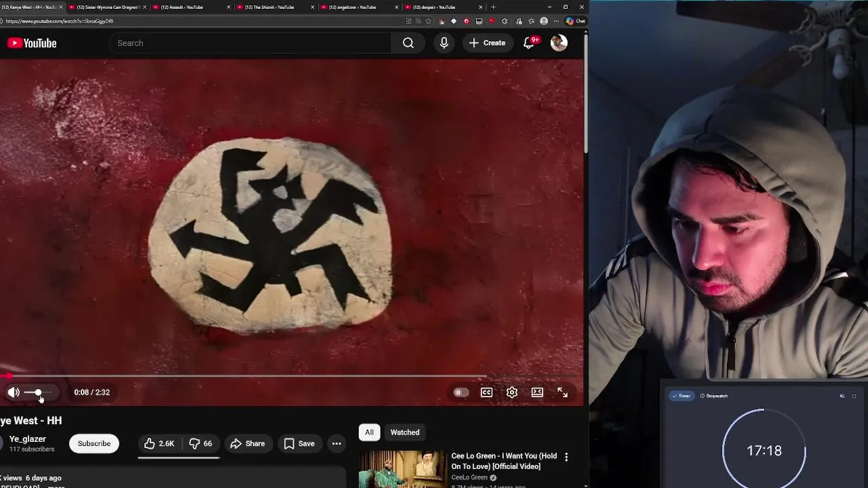Open the video settings gear
The width and height of the screenshot is (868, 488).
(x=512, y=392)
